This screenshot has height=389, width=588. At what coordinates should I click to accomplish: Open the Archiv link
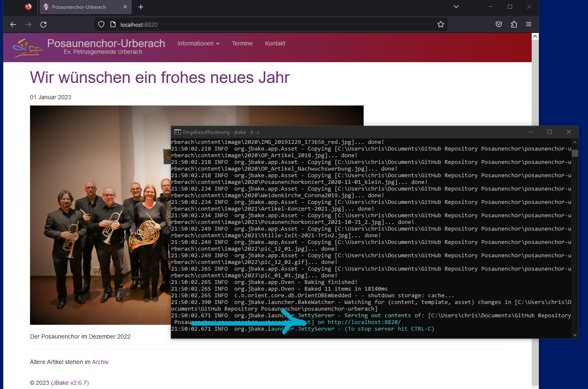pos(100,362)
